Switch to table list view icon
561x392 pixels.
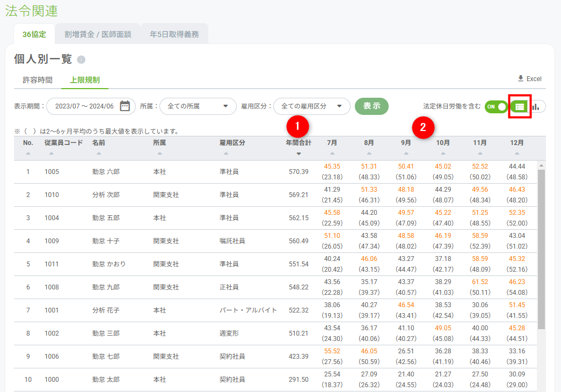coord(520,106)
